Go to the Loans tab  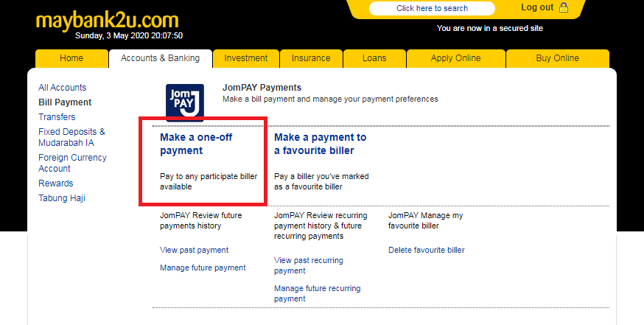(x=374, y=58)
